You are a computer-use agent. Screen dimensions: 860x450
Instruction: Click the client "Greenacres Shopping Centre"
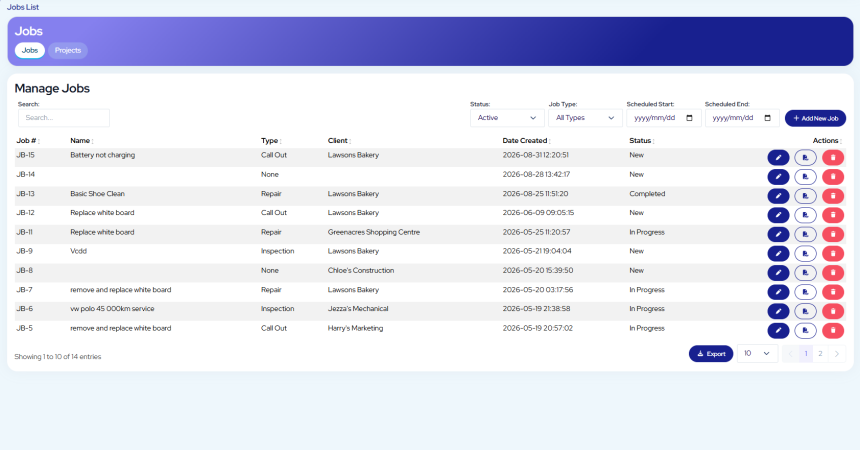coord(374,232)
